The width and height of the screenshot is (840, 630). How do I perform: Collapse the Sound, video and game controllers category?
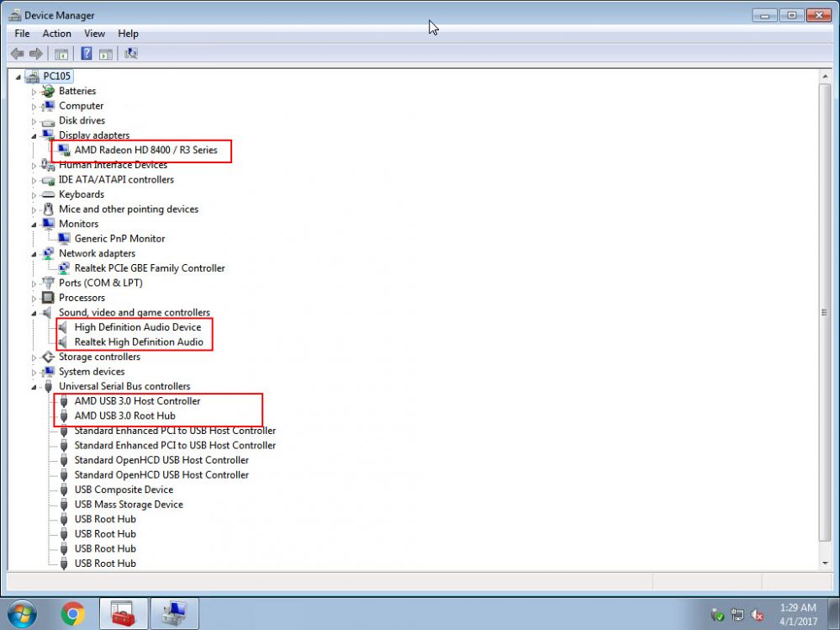(x=34, y=313)
